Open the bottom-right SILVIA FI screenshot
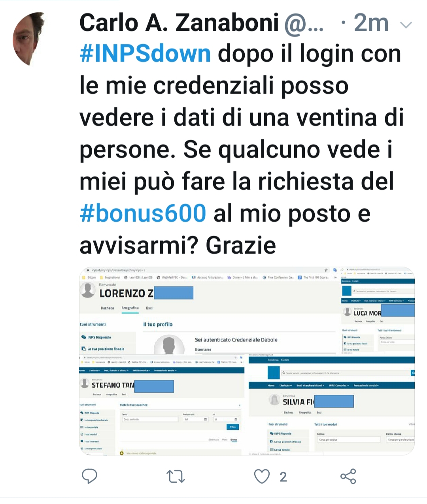This screenshot has width=427, height=504. [x=332, y=405]
